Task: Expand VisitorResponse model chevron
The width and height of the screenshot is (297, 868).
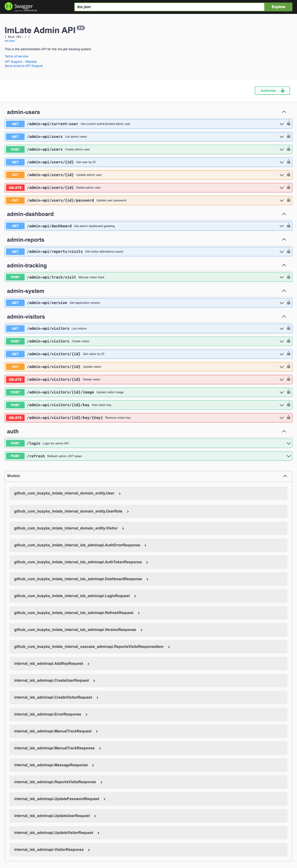Action: pyautogui.click(x=89, y=850)
